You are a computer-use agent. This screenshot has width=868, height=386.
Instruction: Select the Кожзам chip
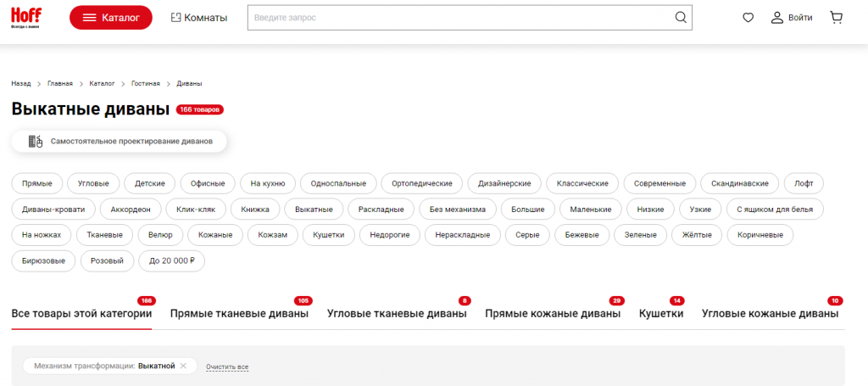[x=273, y=235]
